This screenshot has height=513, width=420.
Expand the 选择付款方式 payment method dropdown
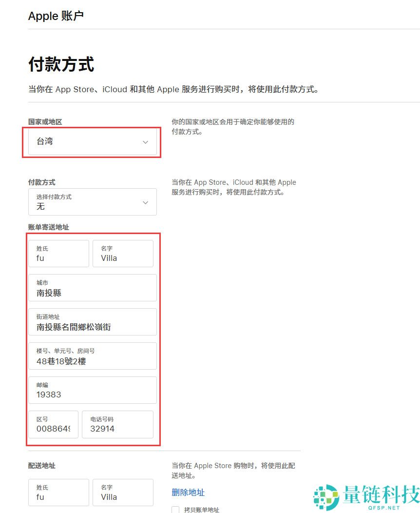click(x=92, y=202)
